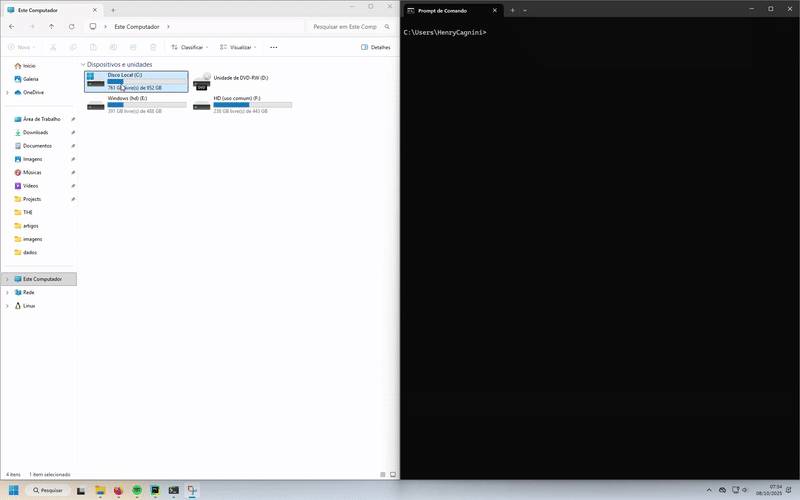Open a new Command Prompt tab
This screenshot has height=500, width=800.
pos(512,9)
